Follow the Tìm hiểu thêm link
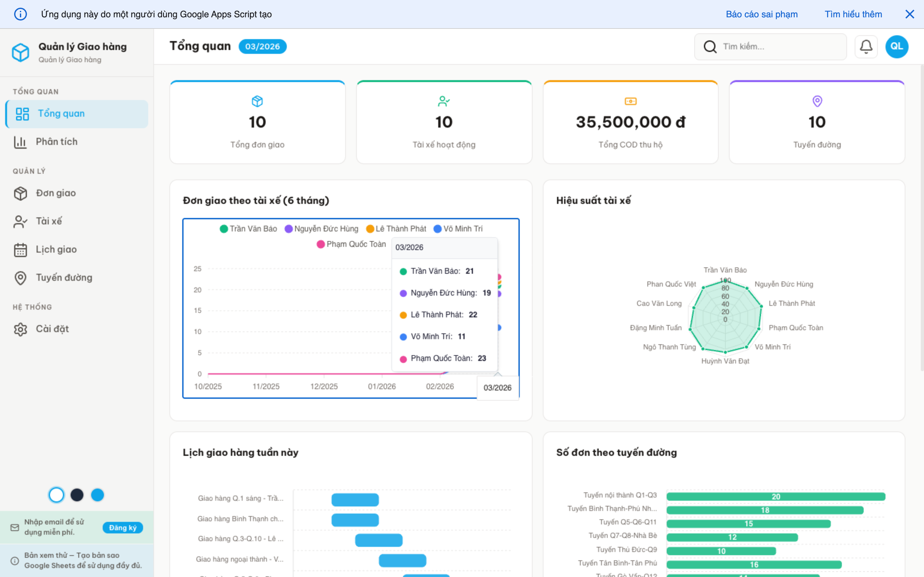This screenshot has width=924, height=577. tap(853, 14)
